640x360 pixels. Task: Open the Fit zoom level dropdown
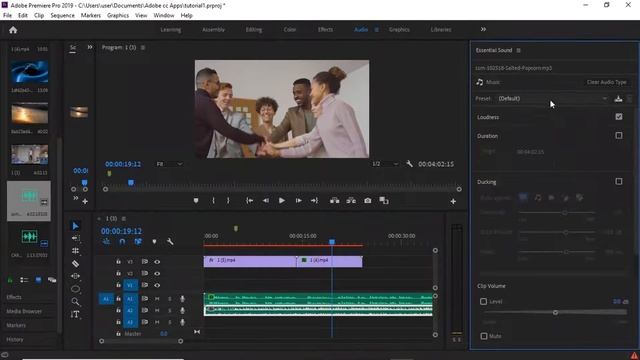(x=169, y=164)
